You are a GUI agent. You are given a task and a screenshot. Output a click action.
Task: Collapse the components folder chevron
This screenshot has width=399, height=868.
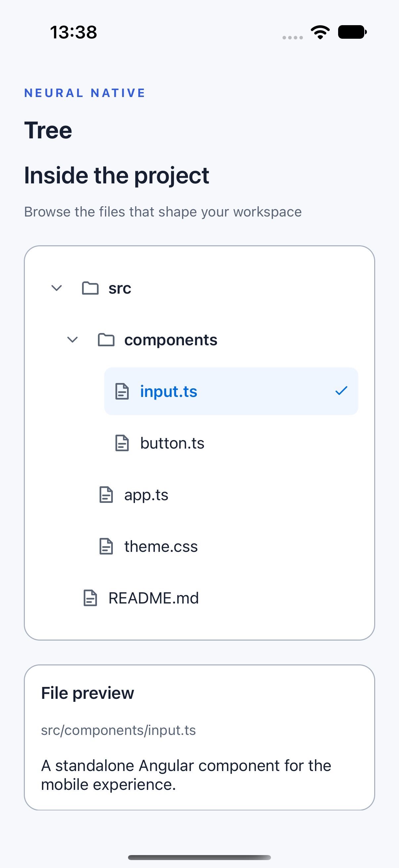pyautogui.click(x=72, y=340)
